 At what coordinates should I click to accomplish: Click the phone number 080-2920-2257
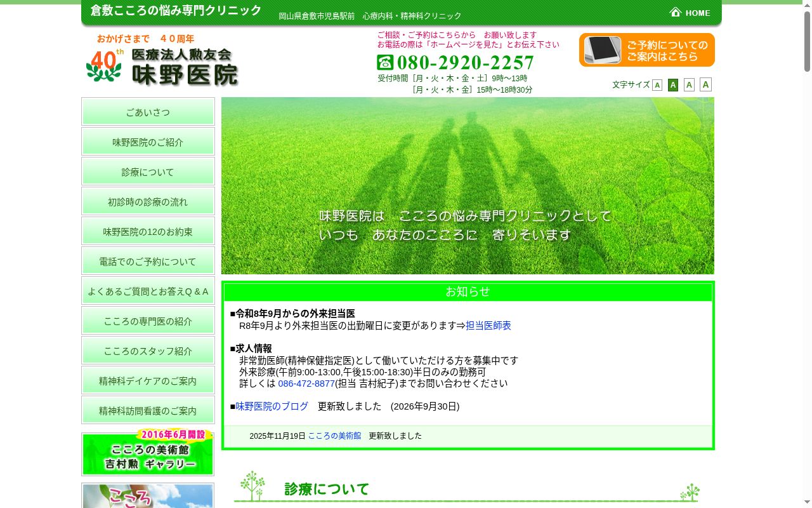[x=466, y=62]
